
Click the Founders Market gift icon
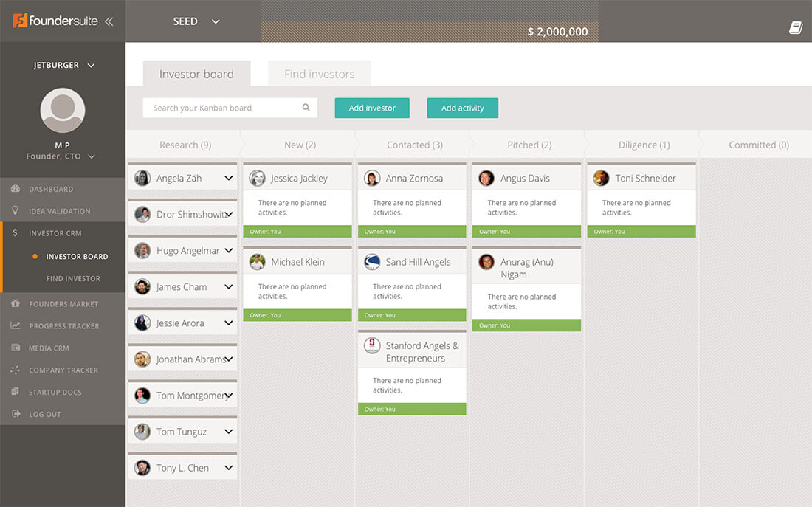coord(15,303)
